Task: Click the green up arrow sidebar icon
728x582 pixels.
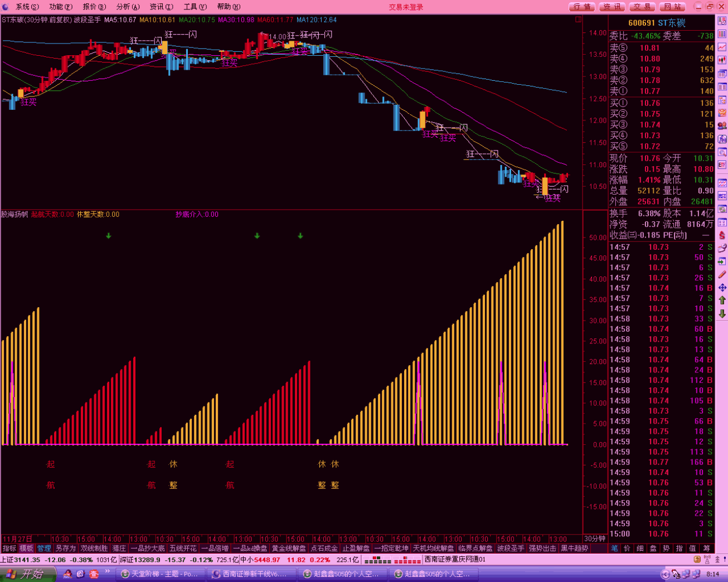Action: click(722, 300)
